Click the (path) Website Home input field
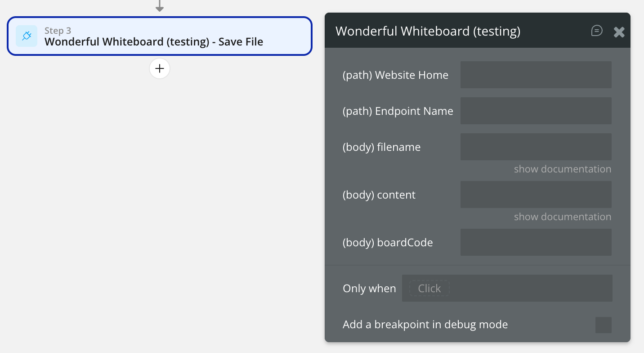This screenshot has width=644, height=353. [x=536, y=75]
